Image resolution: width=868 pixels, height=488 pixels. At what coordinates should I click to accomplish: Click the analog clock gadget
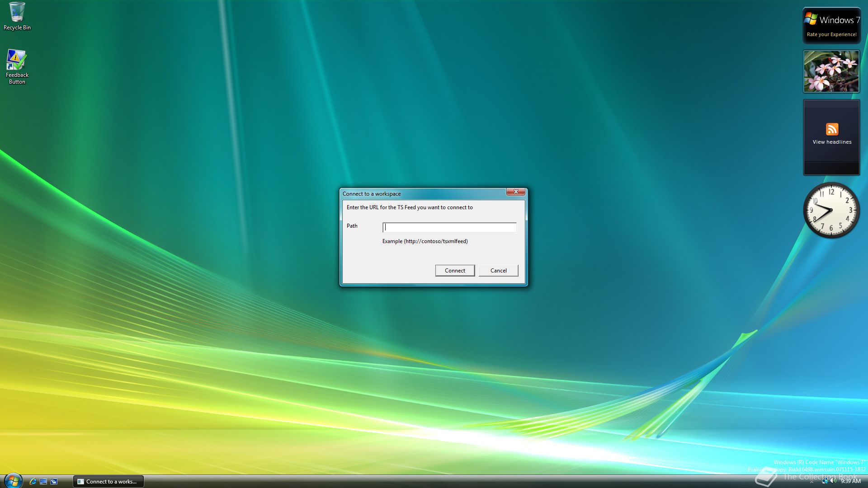[x=831, y=210]
